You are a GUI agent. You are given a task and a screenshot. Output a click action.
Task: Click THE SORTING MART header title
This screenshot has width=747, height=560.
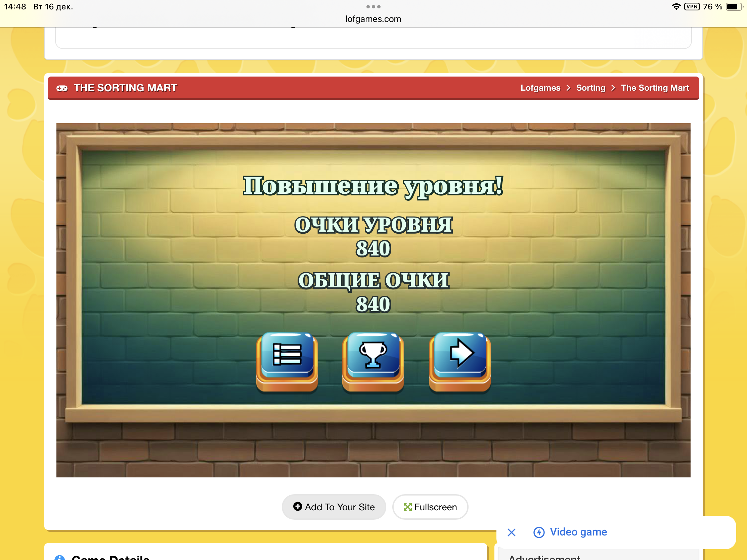point(125,88)
